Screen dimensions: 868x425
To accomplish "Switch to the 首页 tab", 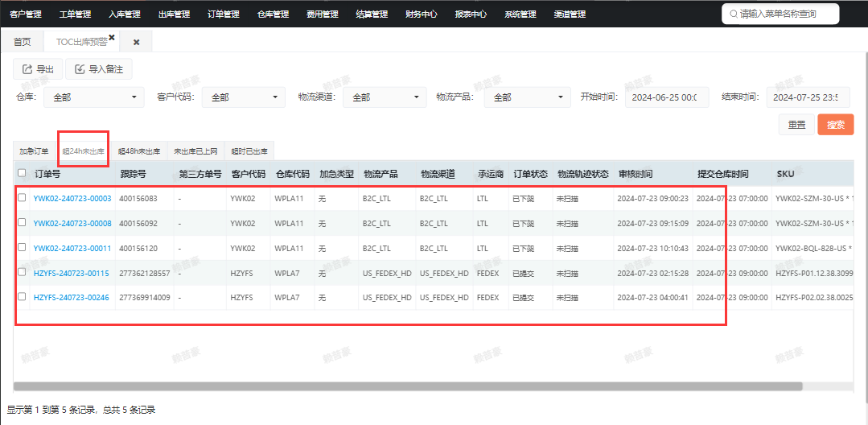I will pos(23,42).
